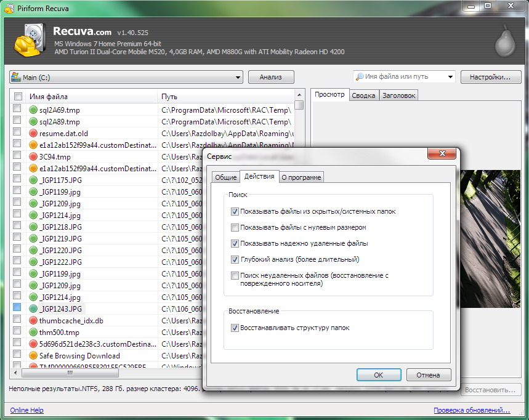
Task: Click red status icon of resume.dat.old
Action: (x=33, y=133)
